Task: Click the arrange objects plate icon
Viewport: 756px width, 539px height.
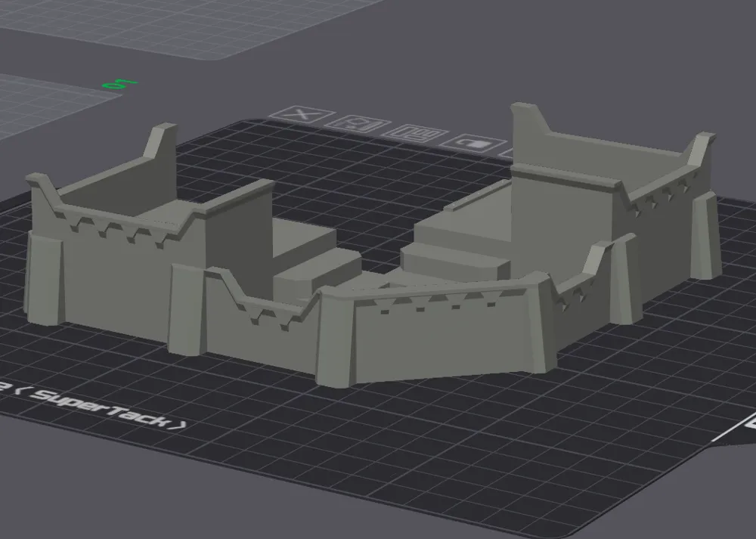Action: 416,133
